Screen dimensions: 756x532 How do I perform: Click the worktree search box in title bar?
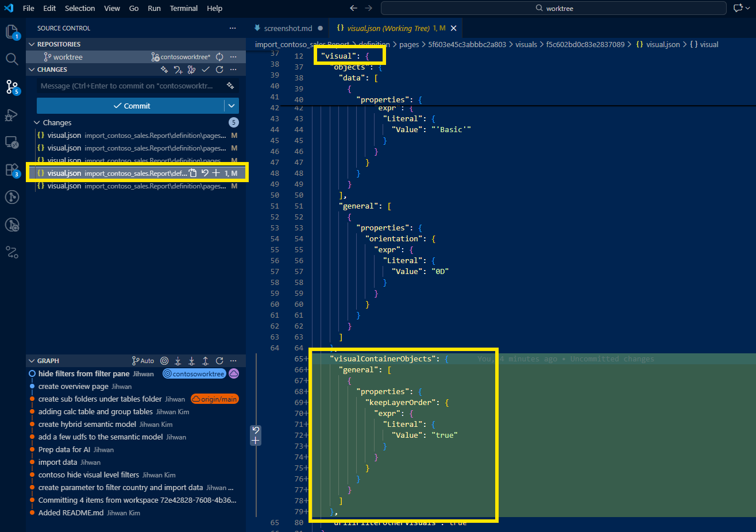[x=554, y=8]
